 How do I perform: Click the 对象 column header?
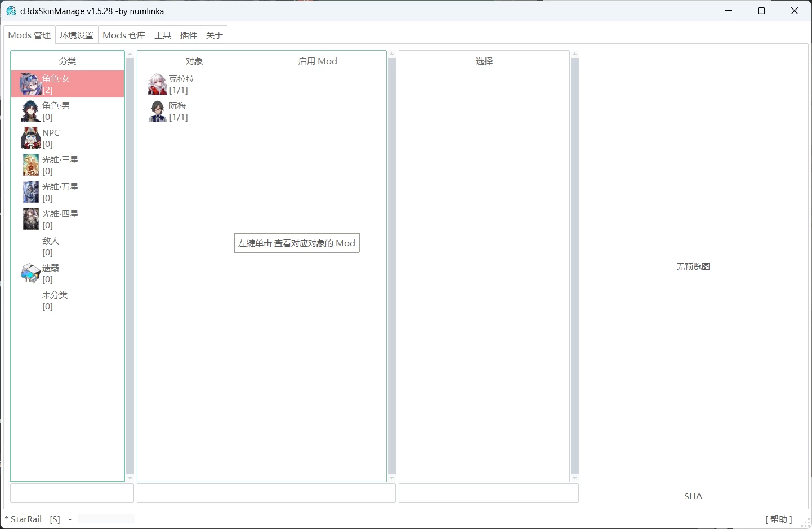(x=194, y=61)
